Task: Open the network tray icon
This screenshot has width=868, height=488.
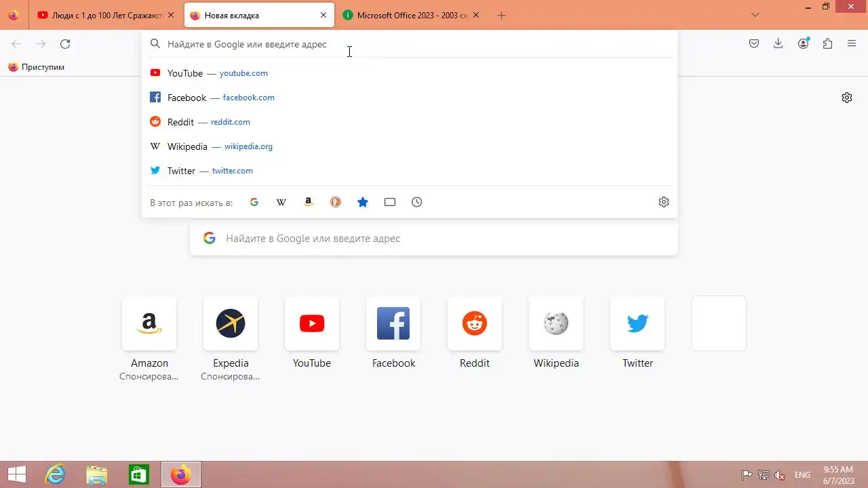Action: tap(764, 475)
